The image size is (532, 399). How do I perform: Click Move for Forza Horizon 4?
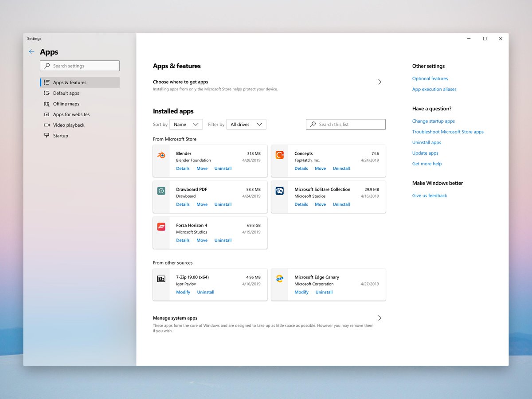[x=202, y=240]
